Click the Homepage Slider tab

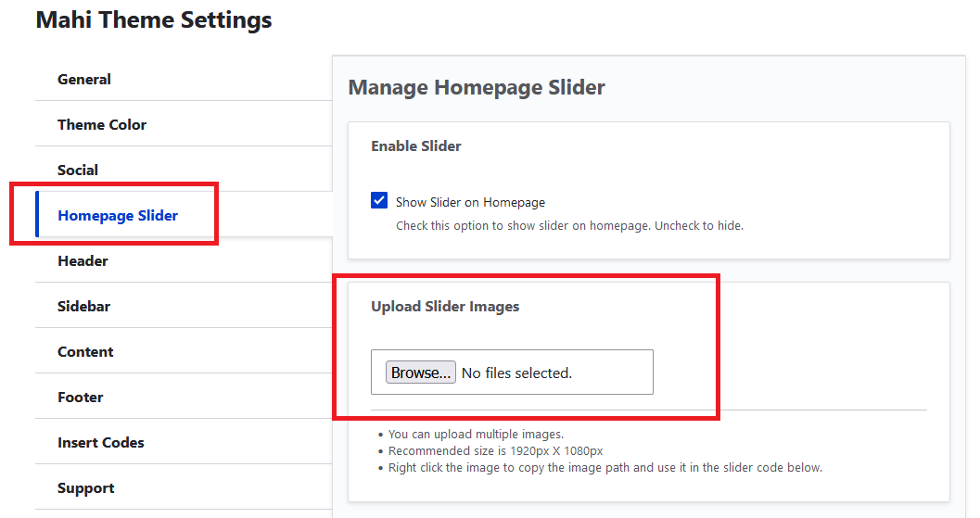coord(118,216)
